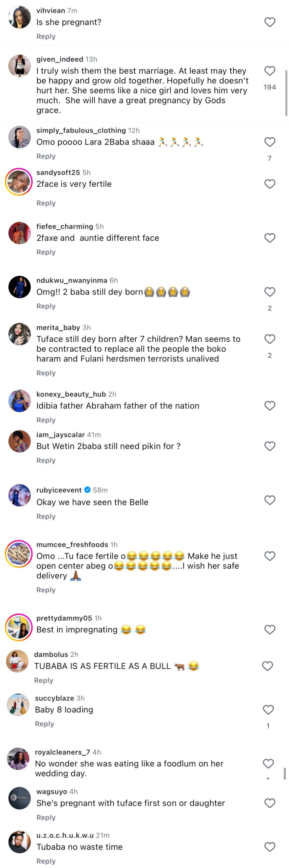Screen dimensions: 289x868
Task: Reply to u.z.o.c.h.u.k.w.u's comment
Action: [46, 861]
